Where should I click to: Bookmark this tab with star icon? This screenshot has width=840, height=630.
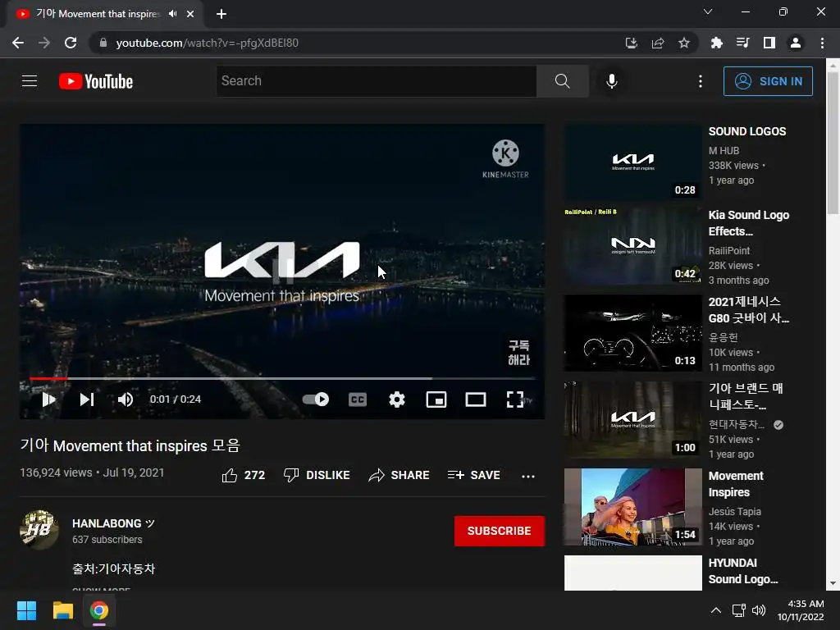pos(684,43)
